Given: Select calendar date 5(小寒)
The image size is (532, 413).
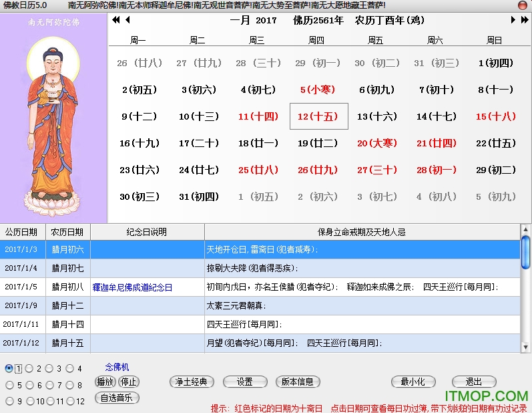Looking at the screenshot, I should click(318, 90).
